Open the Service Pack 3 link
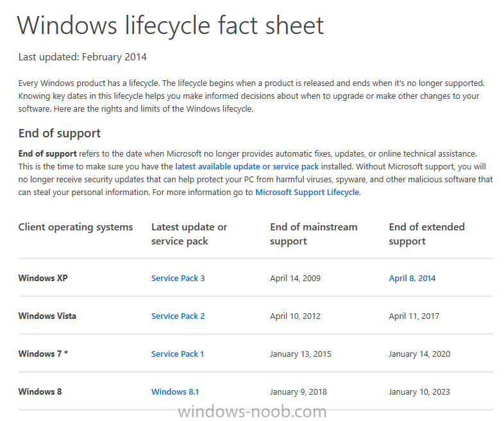Image resolution: width=504 pixels, height=421 pixels. [x=178, y=278]
